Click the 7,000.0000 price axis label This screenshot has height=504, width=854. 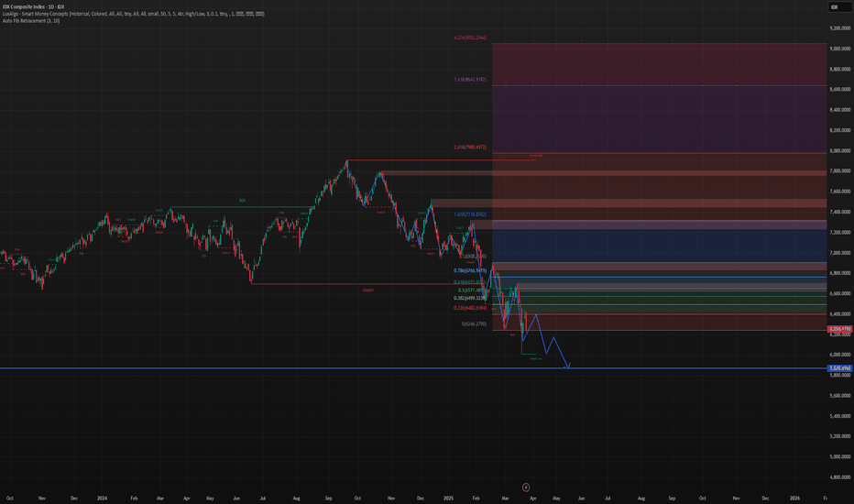[840, 253]
